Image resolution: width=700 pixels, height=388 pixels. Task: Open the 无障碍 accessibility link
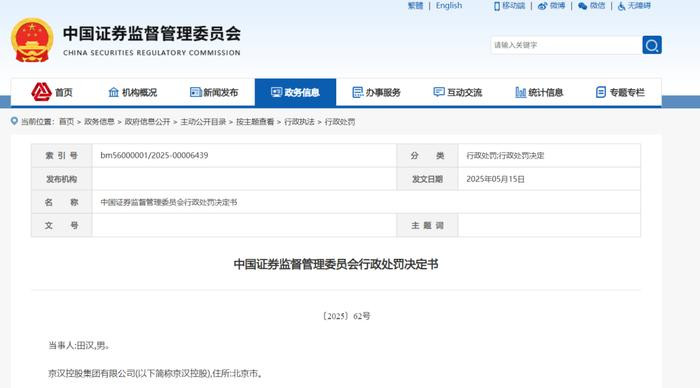(639, 6)
